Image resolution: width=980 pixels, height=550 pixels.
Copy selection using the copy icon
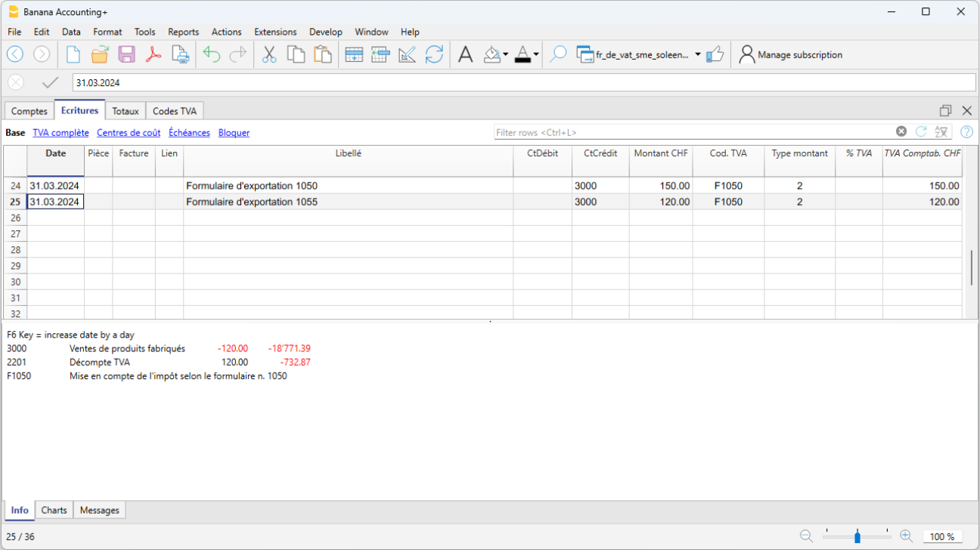tap(296, 54)
